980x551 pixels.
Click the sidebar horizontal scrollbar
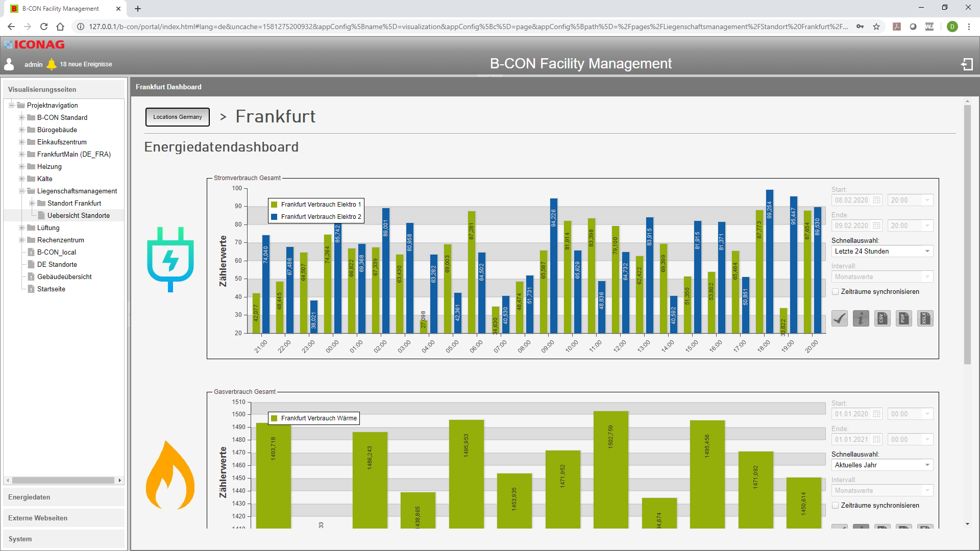coord(64,480)
